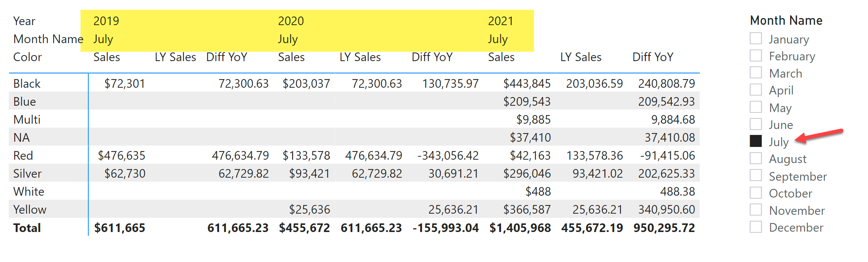Image resolution: width=868 pixels, height=262 pixels.
Task: Select the Black row label
Action: click(x=27, y=84)
